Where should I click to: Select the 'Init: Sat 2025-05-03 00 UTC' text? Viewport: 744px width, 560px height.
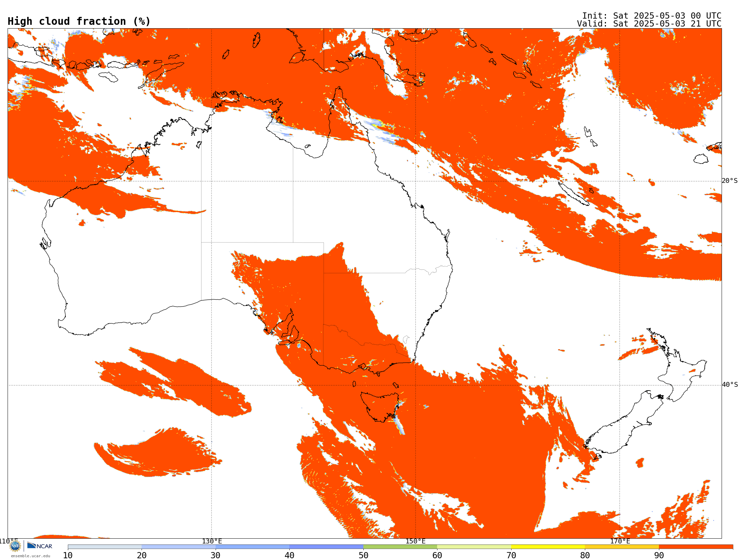point(652,16)
